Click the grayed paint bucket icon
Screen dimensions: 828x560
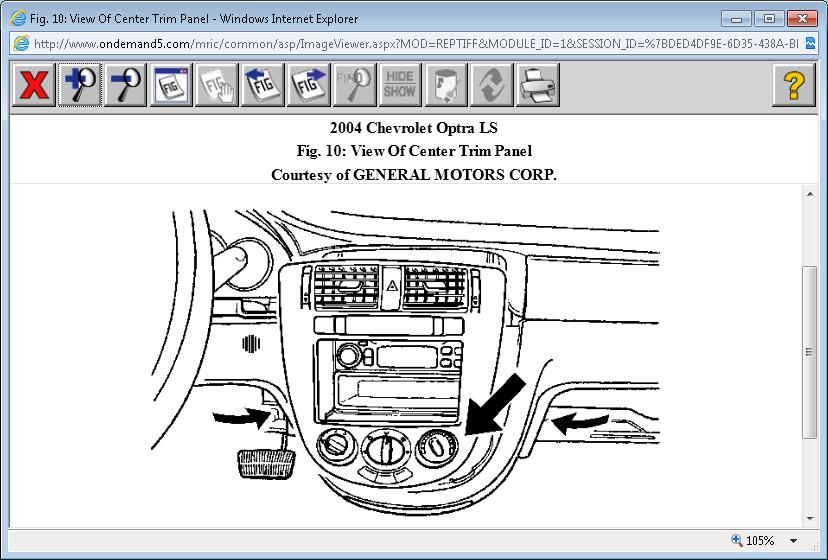tap(446, 85)
